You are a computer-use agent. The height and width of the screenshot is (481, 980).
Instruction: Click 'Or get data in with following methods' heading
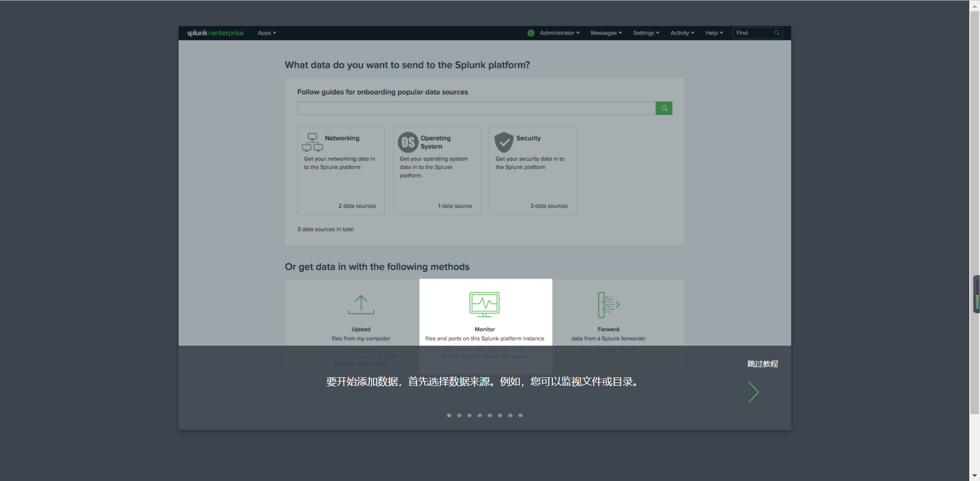(x=377, y=267)
